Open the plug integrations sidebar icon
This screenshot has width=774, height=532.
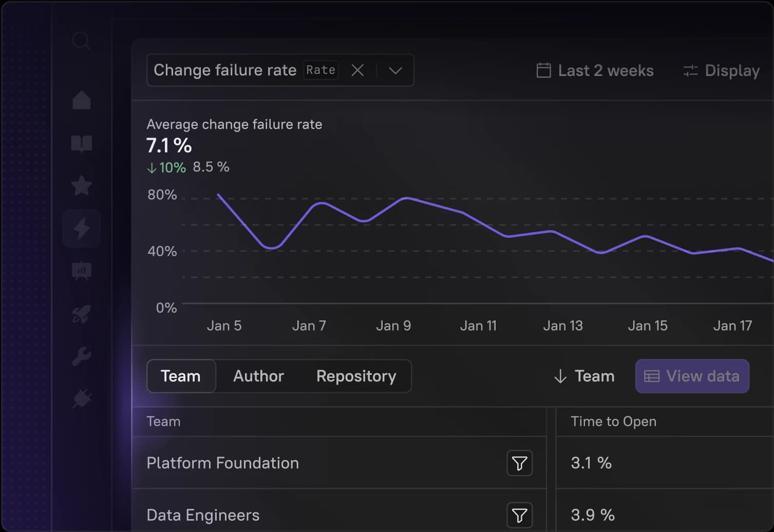(x=81, y=398)
